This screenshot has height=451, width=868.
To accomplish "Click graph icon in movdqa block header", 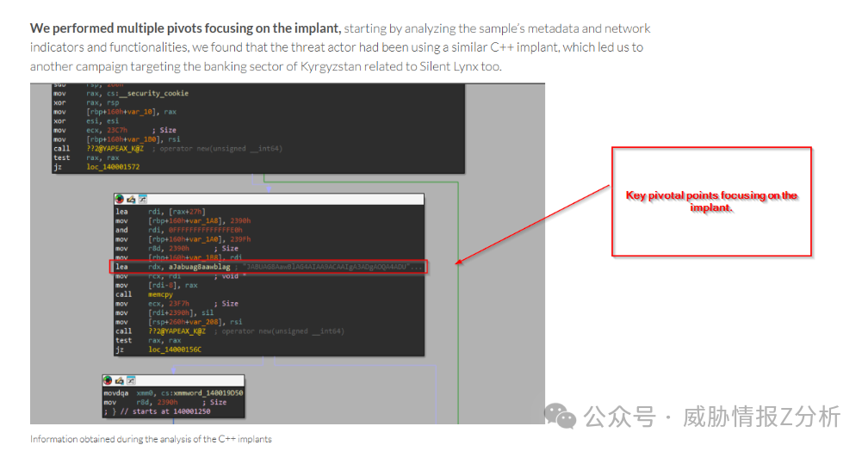I will click(131, 380).
